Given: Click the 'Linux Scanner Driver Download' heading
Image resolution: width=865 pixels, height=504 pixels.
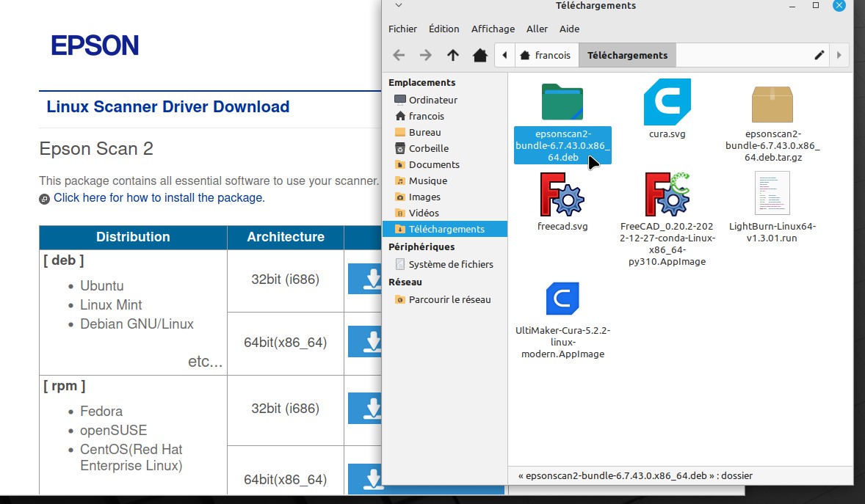Looking at the screenshot, I should (167, 106).
